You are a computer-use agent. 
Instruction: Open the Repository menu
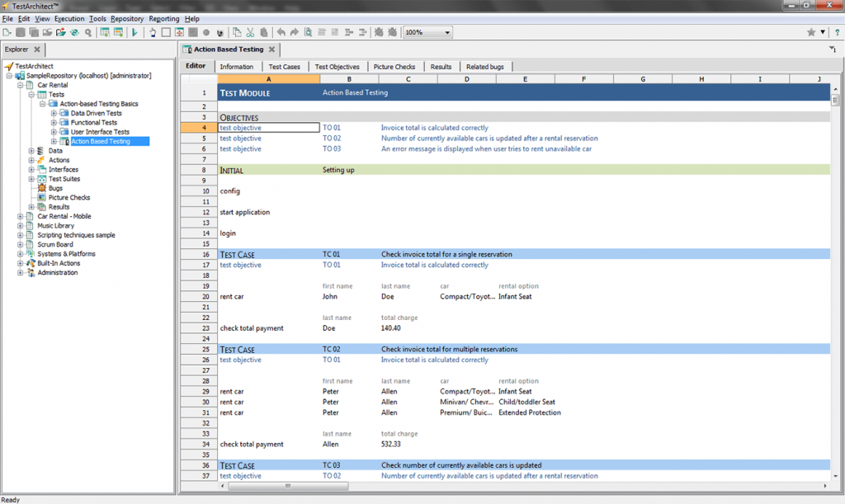click(126, 18)
